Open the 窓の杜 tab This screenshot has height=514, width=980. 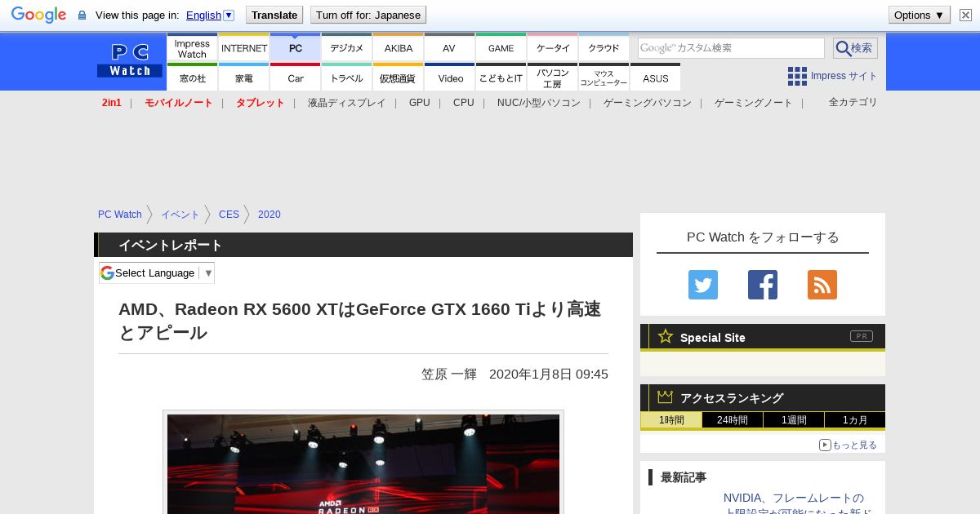click(x=192, y=78)
